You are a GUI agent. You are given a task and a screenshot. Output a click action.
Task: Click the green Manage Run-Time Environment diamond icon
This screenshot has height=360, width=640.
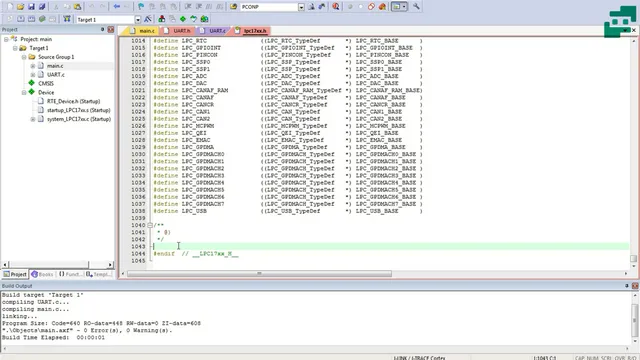[183, 19]
